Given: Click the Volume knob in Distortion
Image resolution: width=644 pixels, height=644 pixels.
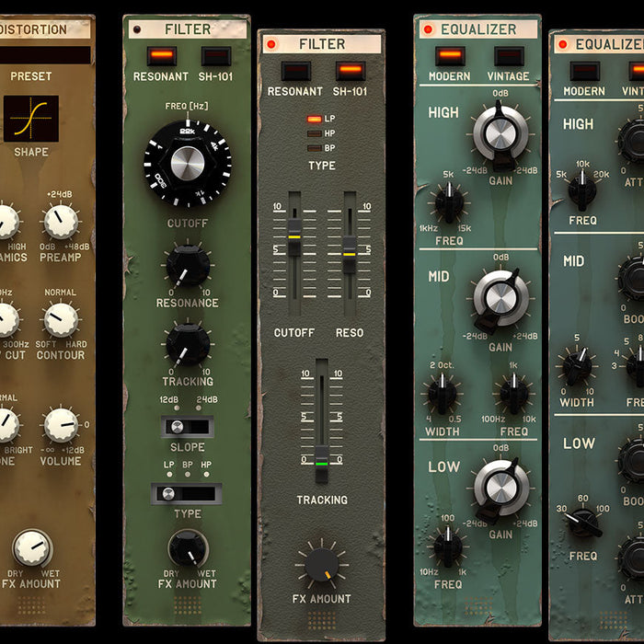Looking at the screenshot, I should point(61,425).
